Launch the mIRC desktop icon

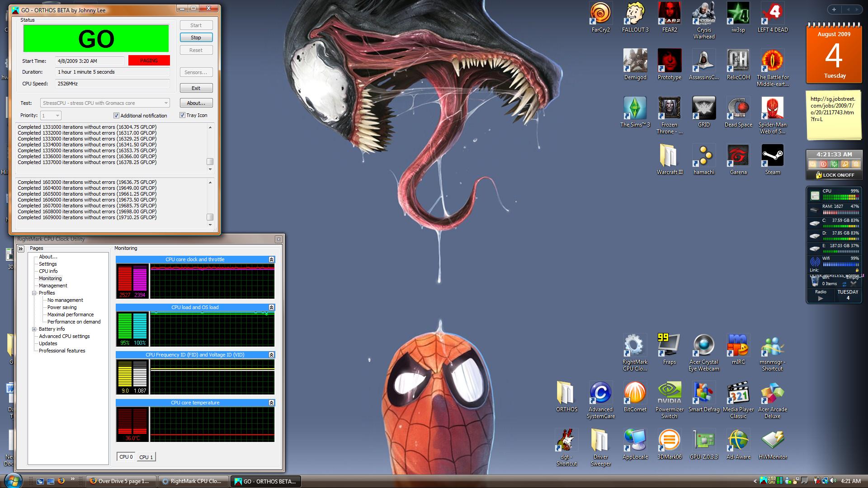738,349
